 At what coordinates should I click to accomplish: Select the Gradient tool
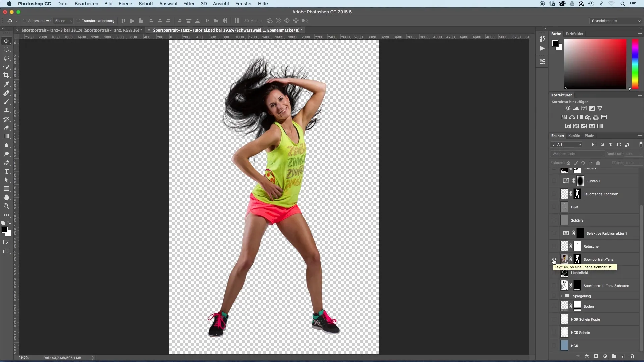(6, 136)
